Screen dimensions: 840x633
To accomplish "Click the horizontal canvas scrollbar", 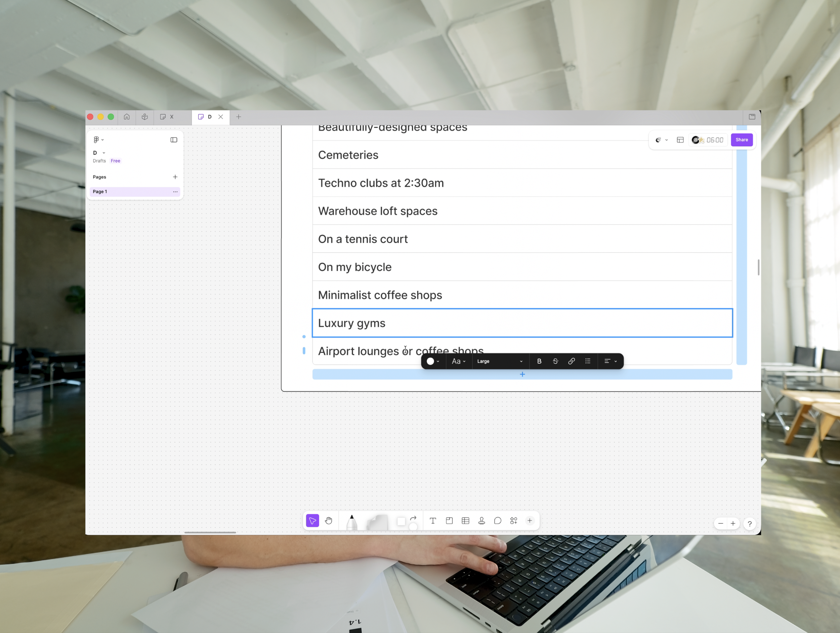I will [x=210, y=532].
